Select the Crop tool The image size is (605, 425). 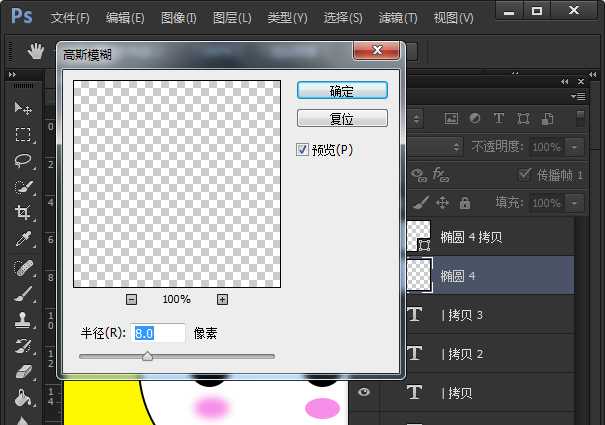[23, 213]
